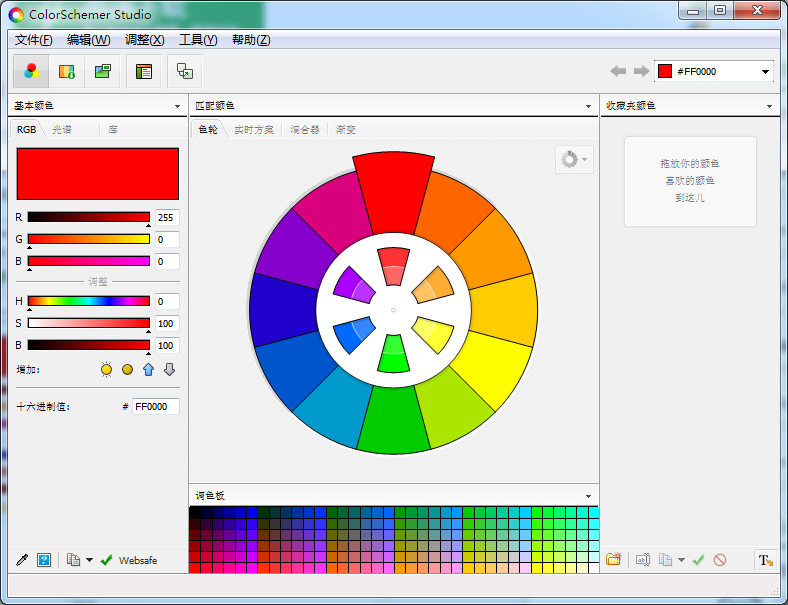
Task: Open the 调整(X) menu
Action: point(144,40)
